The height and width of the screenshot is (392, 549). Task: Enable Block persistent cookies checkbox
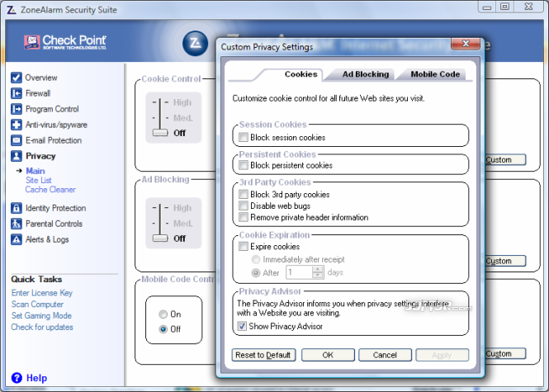click(244, 165)
